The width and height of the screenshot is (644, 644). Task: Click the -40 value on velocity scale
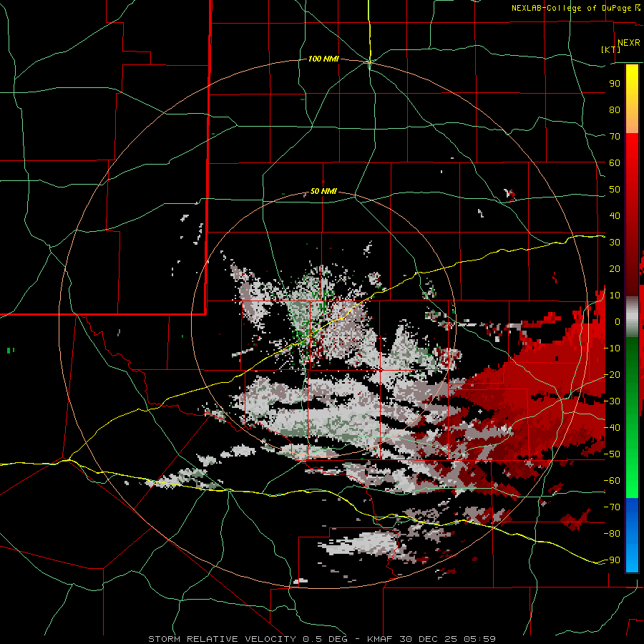point(612,428)
